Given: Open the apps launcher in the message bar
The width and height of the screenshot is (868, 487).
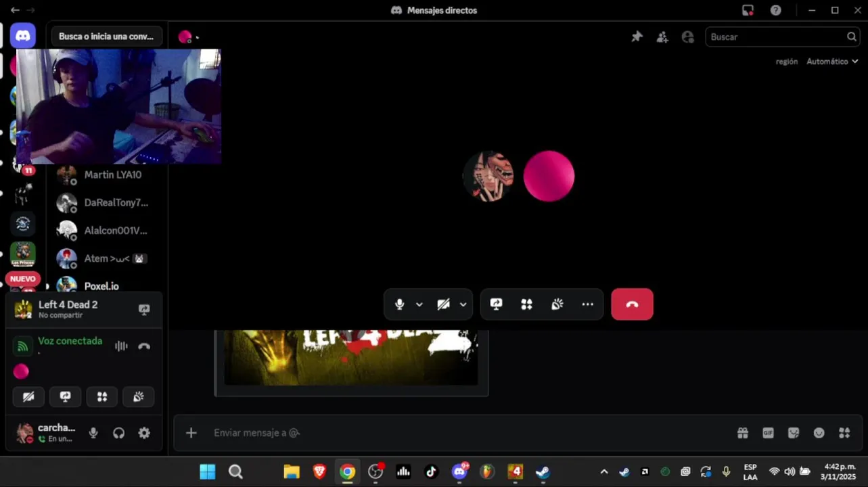Looking at the screenshot, I should pos(844,433).
